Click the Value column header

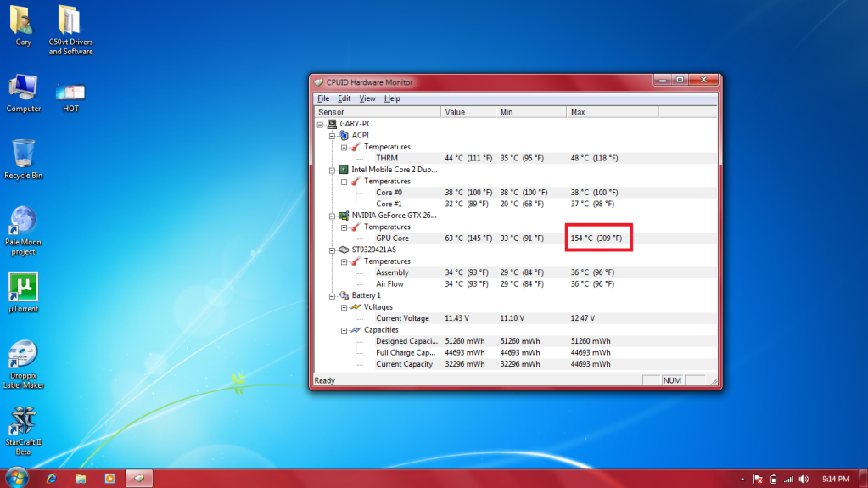pos(468,112)
